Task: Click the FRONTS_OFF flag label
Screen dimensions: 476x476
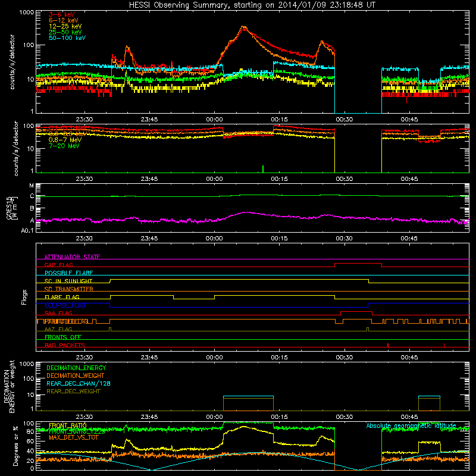Action: click(x=63, y=337)
